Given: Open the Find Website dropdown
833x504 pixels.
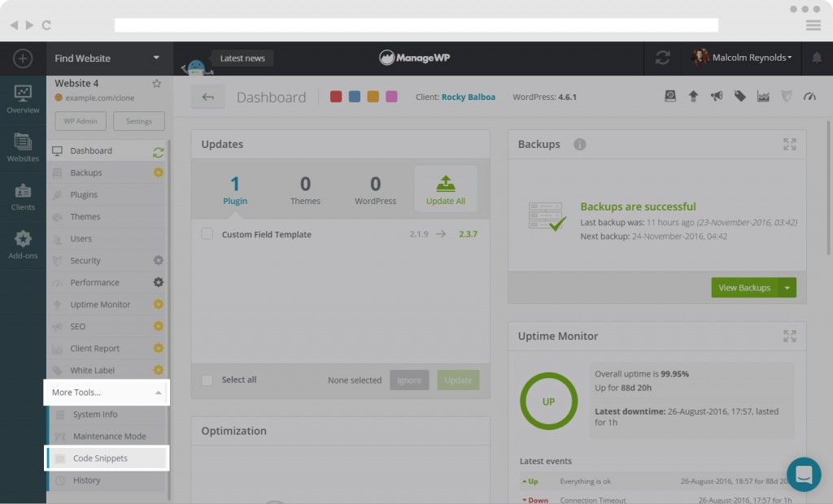Looking at the screenshot, I should (108, 58).
